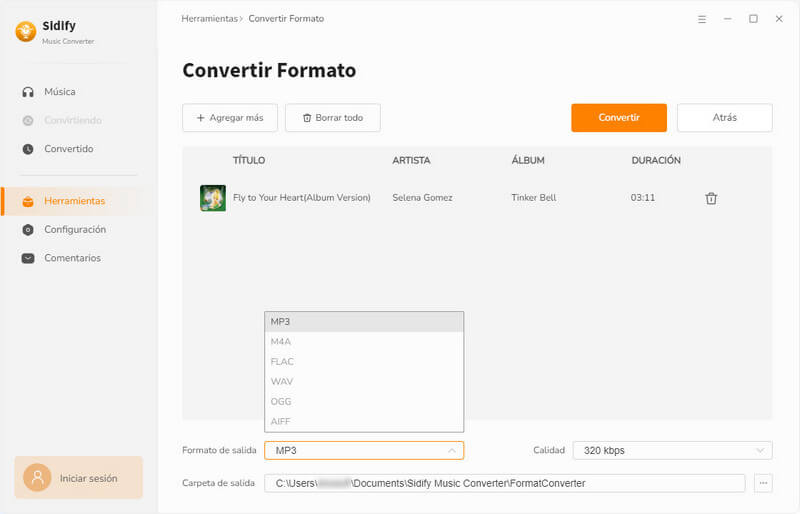Choose AIFF from format list

tap(364, 422)
